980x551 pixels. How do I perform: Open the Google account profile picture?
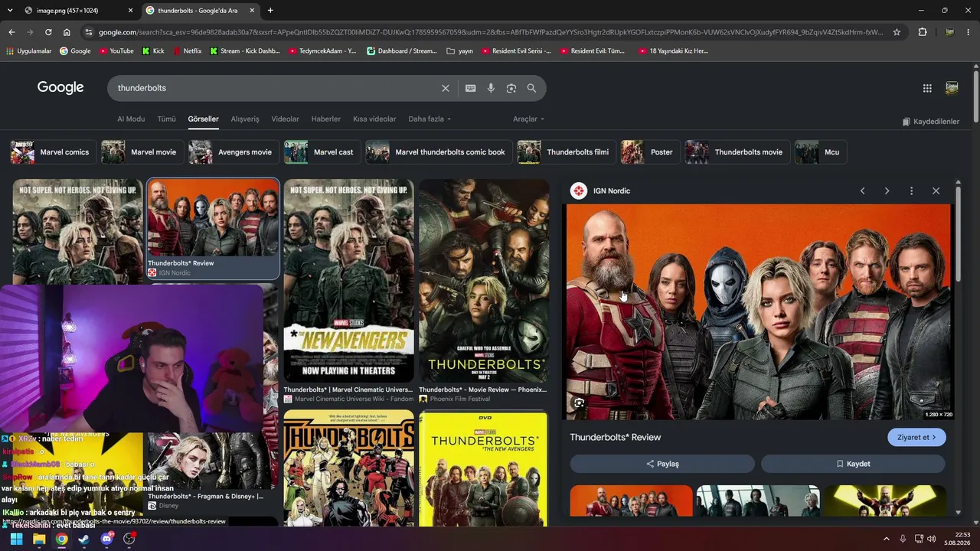pos(952,88)
